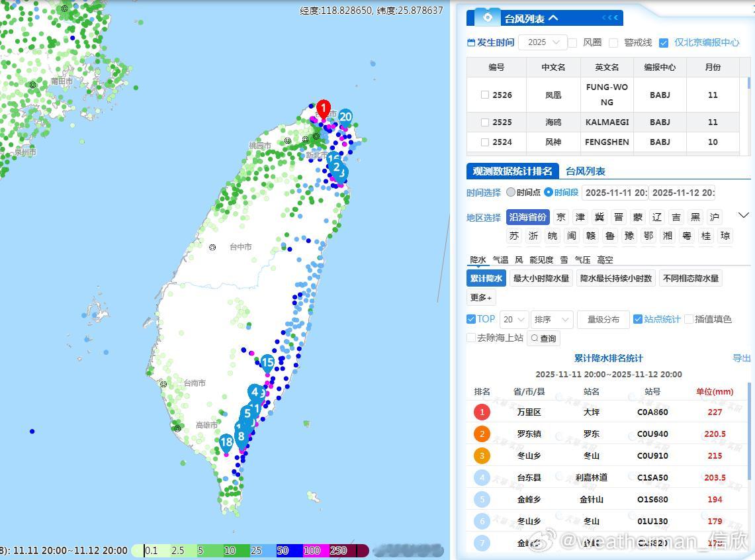755x560 pixels.
Task: Select region 京
Action: (561, 217)
